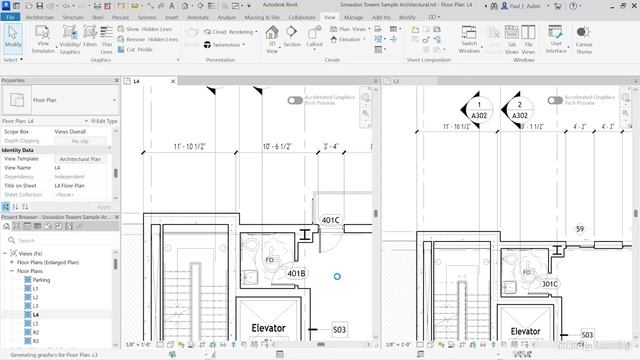Open the Massing & Site tab
The height and width of the screenshot is (360, 640).
point(262,17)
